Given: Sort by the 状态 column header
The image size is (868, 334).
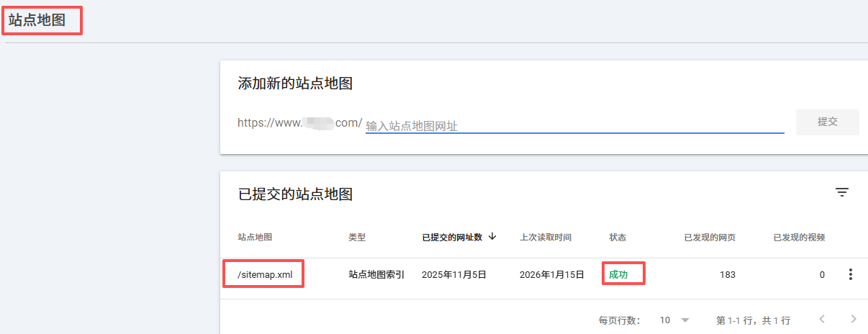Looking at the screenshot, I should (618, 237).
